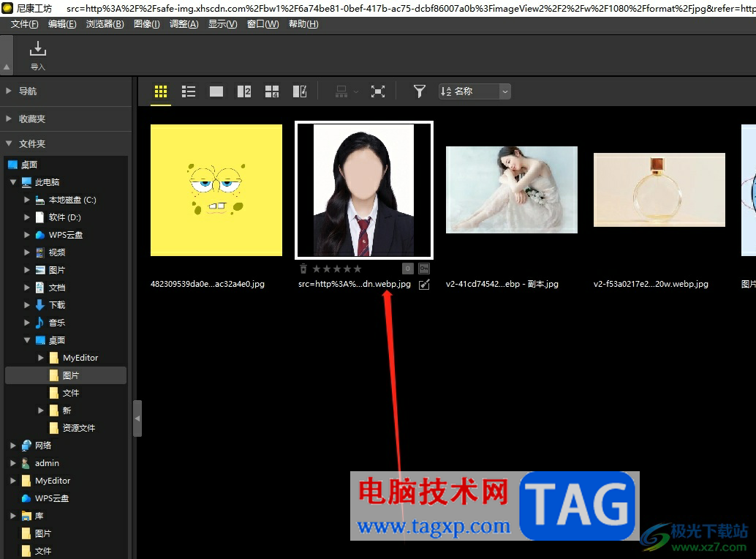Open the before and after adjustment view
This screenshot has width=756, height=559.
[x=300, y=91]
